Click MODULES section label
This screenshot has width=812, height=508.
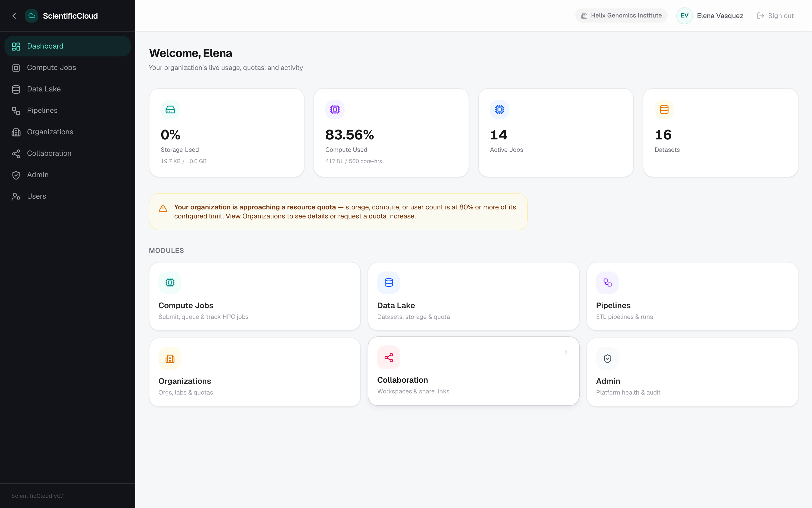pos(166,251)
